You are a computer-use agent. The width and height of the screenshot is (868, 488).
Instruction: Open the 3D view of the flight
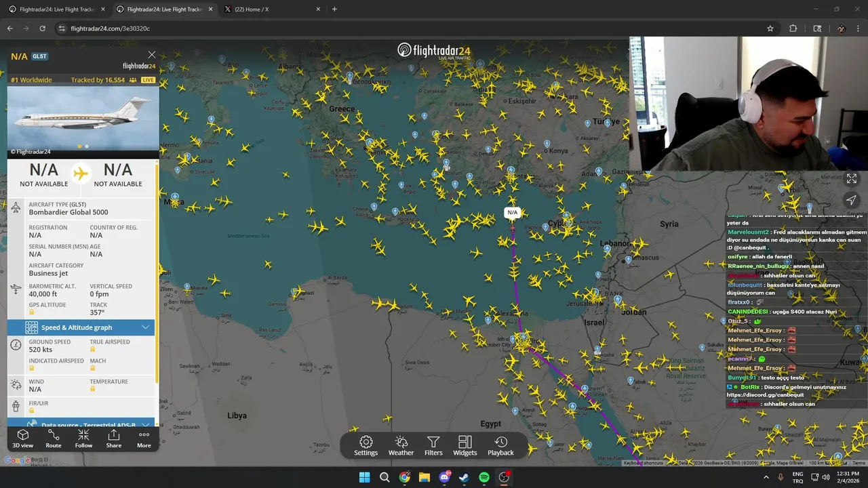(22, 439)
